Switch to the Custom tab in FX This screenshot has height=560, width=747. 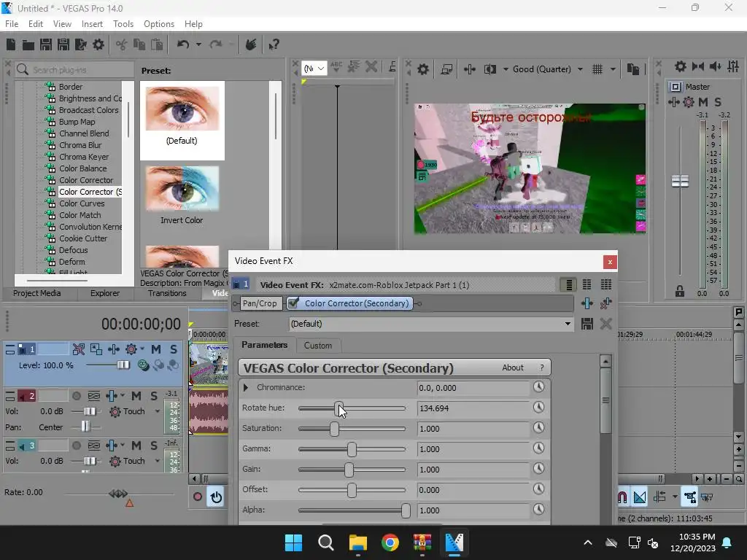tap(318, 346)
